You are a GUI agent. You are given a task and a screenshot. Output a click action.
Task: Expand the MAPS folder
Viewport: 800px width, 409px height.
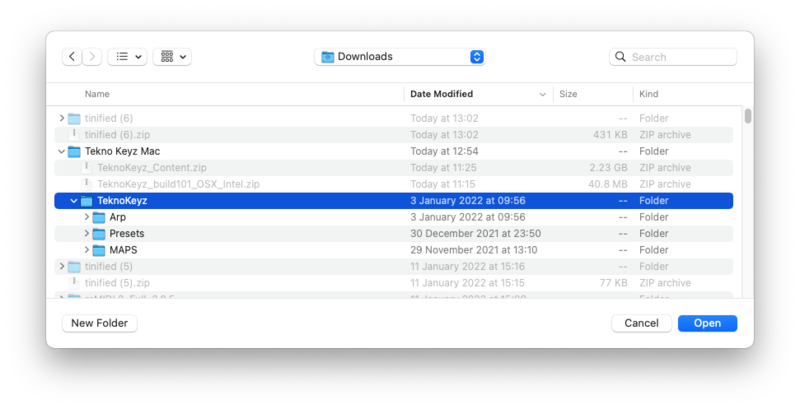(x=87, y=250)
